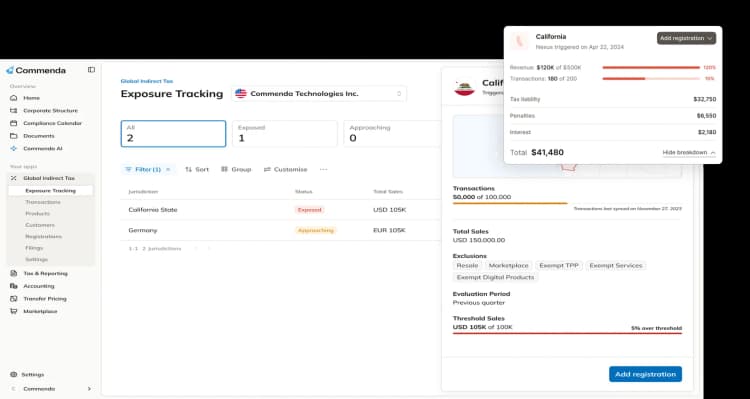This screenshot has height=399, width=750.
Task: Collapse the sidebar with the panel icon
Action: (91, 70)
